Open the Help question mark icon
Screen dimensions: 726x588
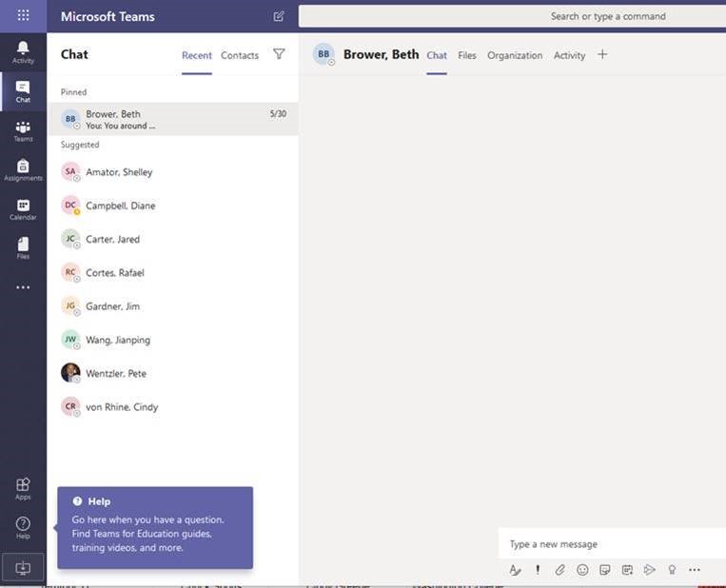tap(23, 528)
